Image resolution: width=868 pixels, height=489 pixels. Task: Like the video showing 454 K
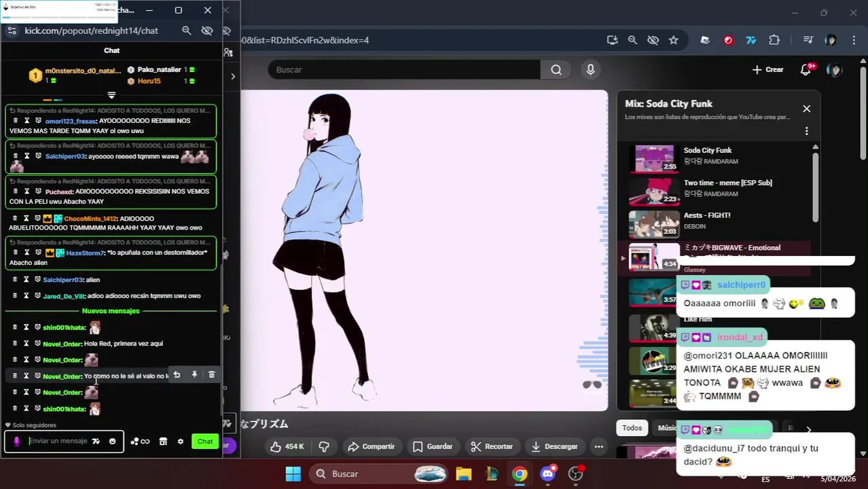click(286, 446)
